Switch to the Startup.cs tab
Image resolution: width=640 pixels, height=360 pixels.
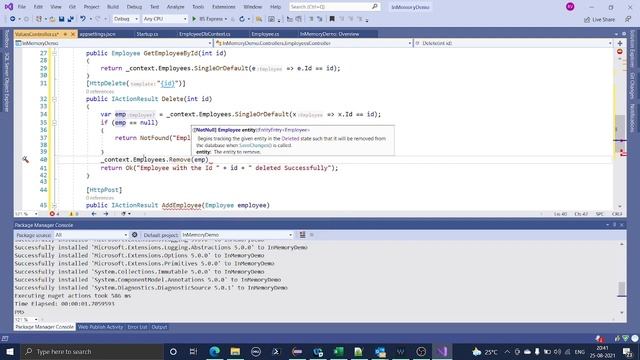point(147,34)
